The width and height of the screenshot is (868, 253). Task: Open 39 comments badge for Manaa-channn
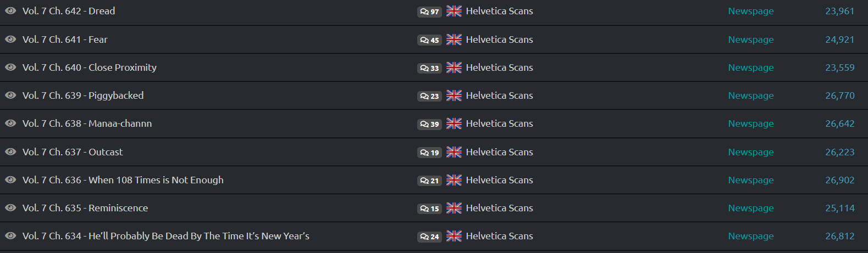point(429,124)
